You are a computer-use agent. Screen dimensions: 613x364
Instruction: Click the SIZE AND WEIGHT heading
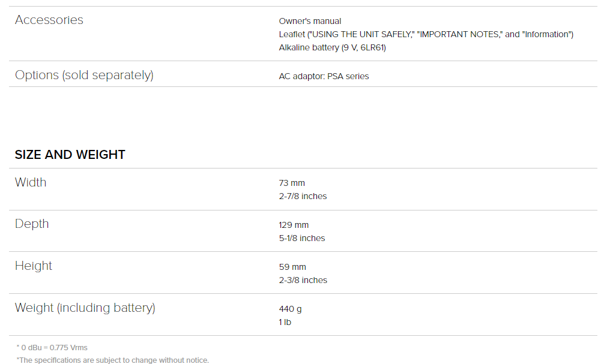click(70, 155)
